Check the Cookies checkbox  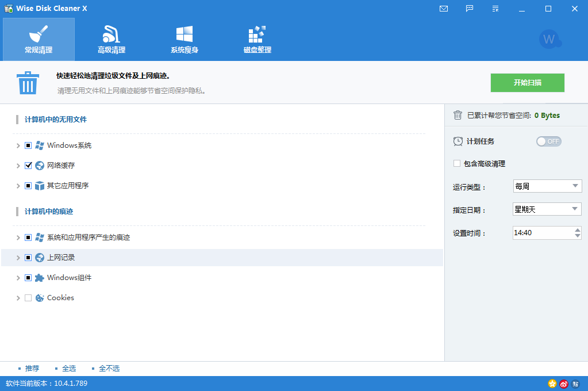click(x=28, y=298)
